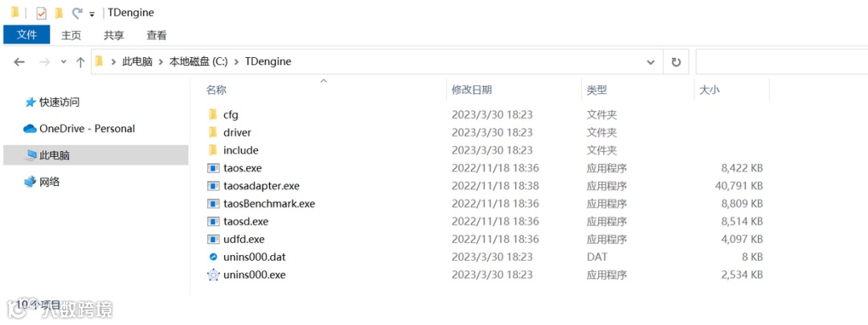Click the 40,791 KB size value
Screen dimensions: 868x325
pos(739,186)
